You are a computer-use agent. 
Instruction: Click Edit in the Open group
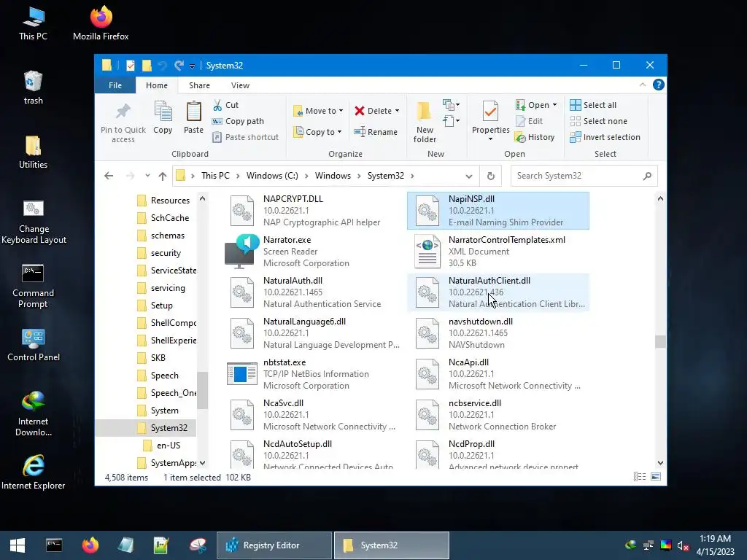(530, 121)
